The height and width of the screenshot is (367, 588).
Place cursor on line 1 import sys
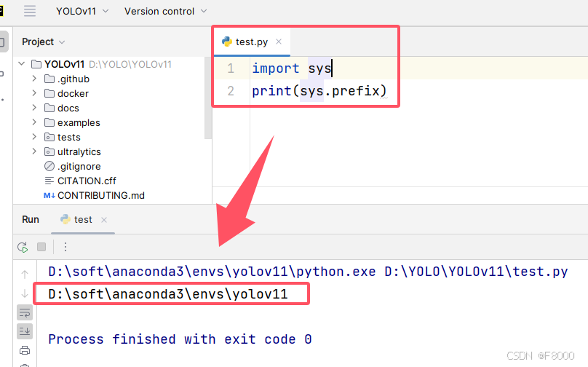(292, 68)
